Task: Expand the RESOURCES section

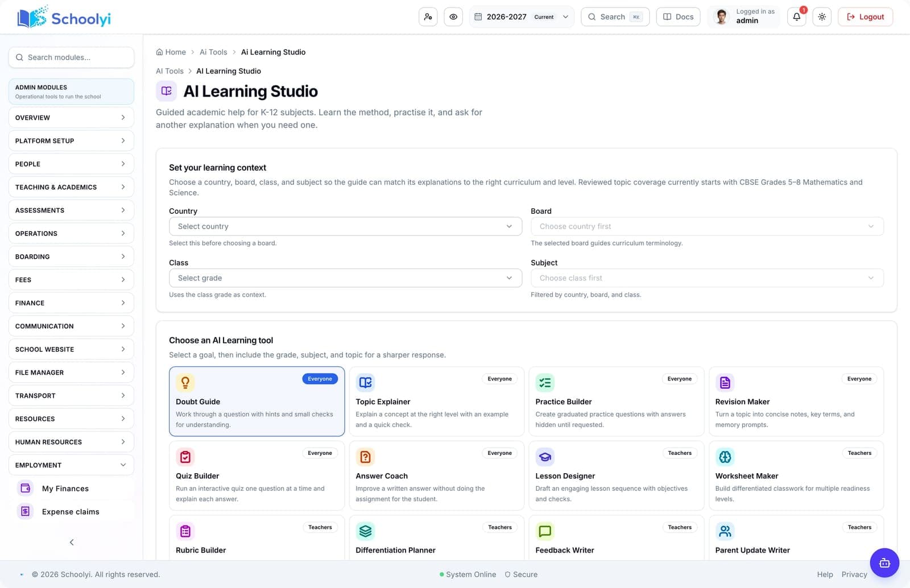Action: click(x=71, y=419)
